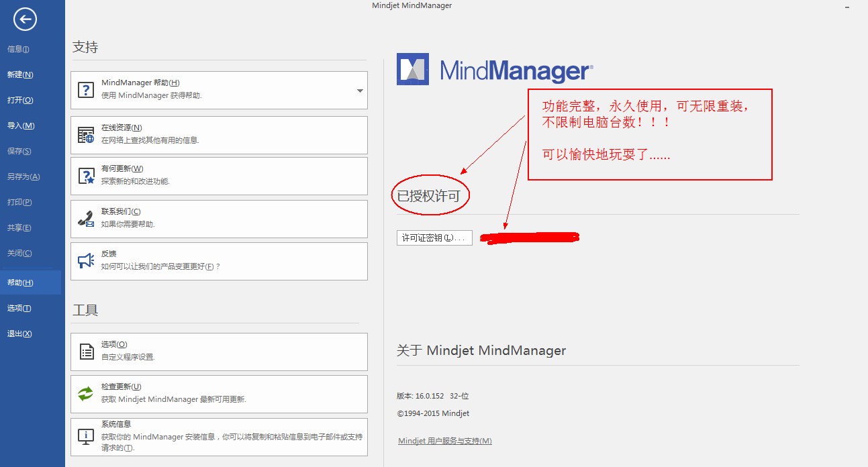Select 打开(O) in the sidebar
This screenshot has height=467, width=868.
[20, 100]
